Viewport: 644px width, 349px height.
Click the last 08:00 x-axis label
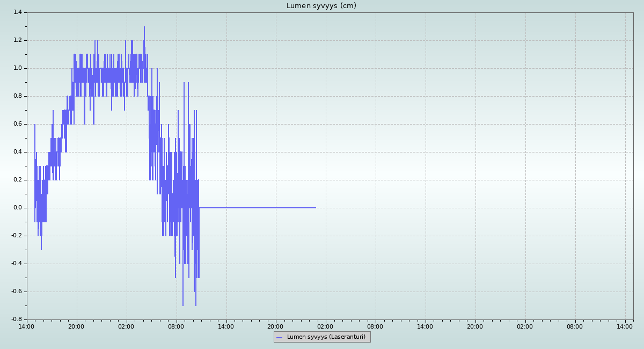pos(575,326)
